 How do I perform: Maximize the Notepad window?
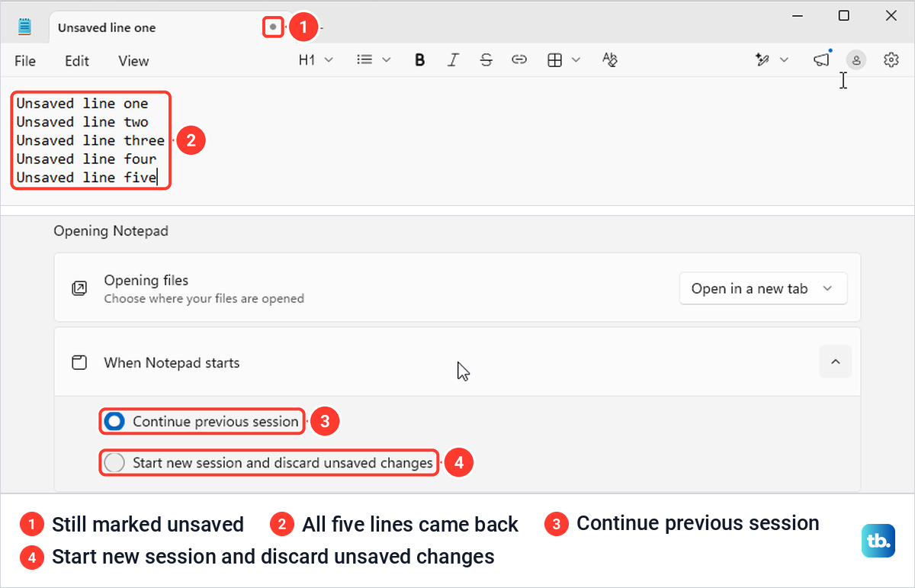point(844,15)
